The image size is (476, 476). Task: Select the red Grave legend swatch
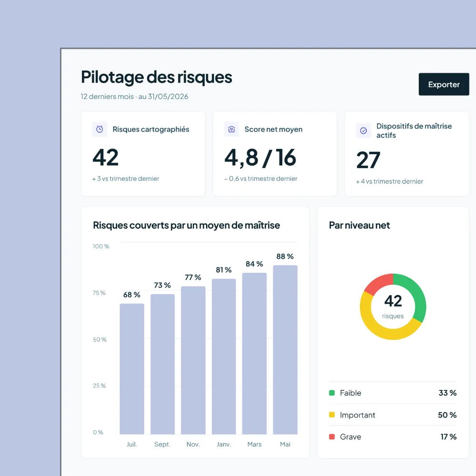[x=332, y=436]
